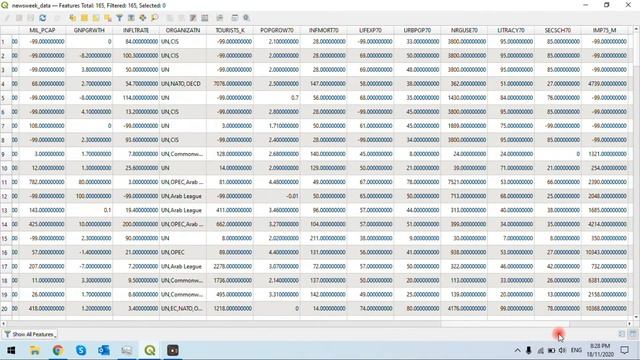Click the QGIS taskbar icon
640x360 pixels.
150,350
